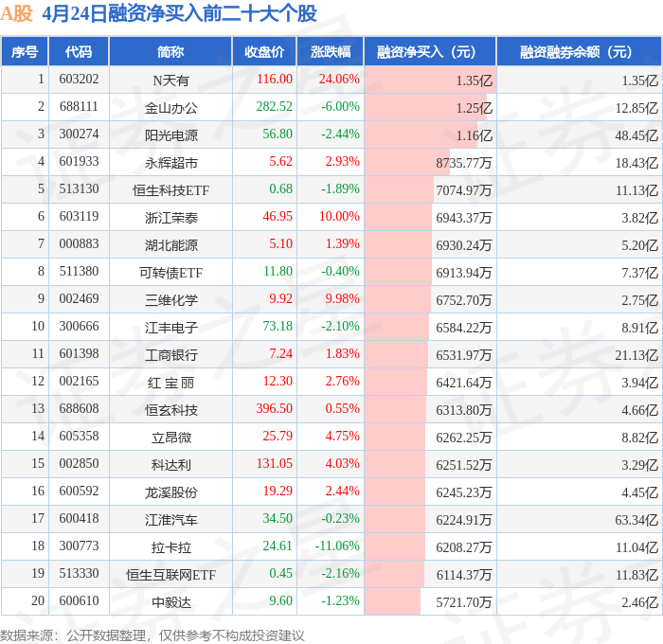The height and width of the screenshot is (644, 663).
Task: Select stock code 300274
Action: click(79, 134)
